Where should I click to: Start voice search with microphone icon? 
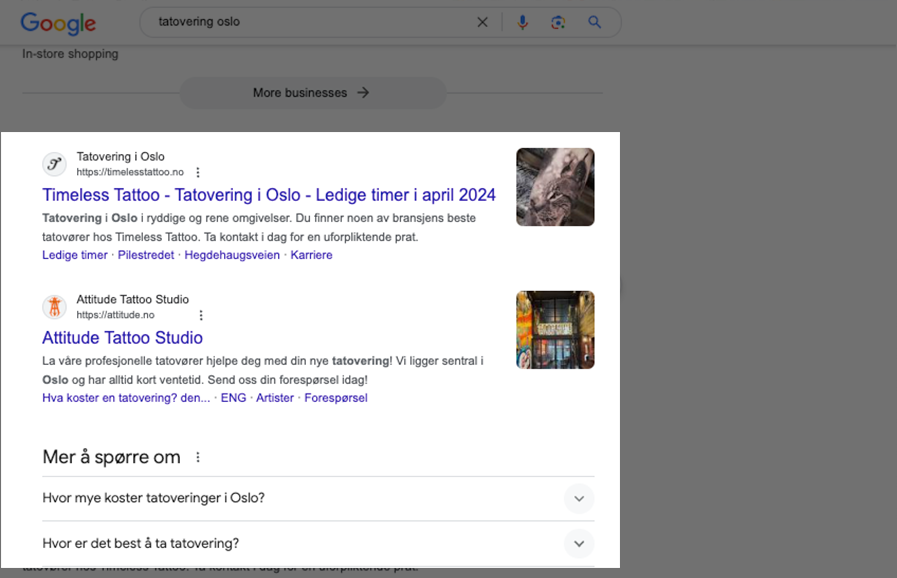(522, 22)
